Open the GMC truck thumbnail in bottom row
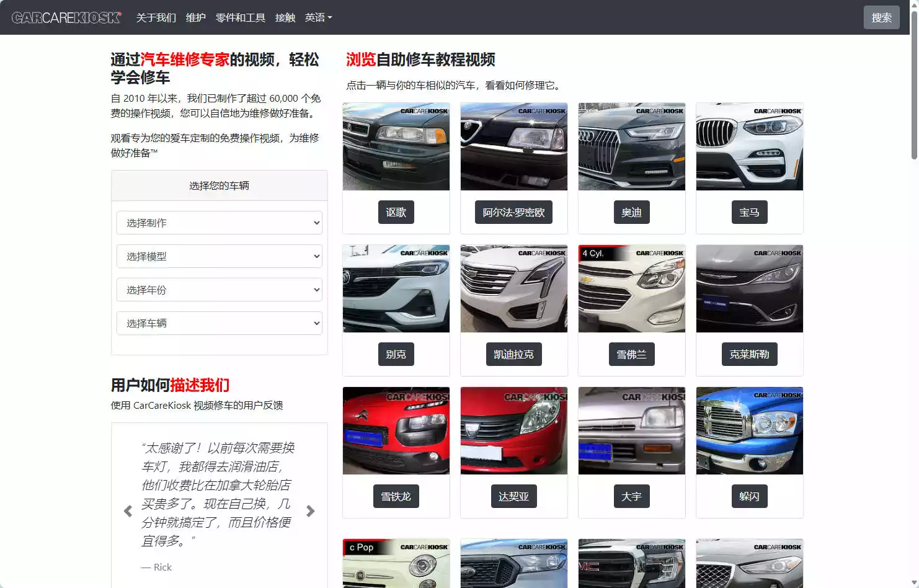This screenshot has height=588, width=919. pyautogui.click(x=632, y=563)
